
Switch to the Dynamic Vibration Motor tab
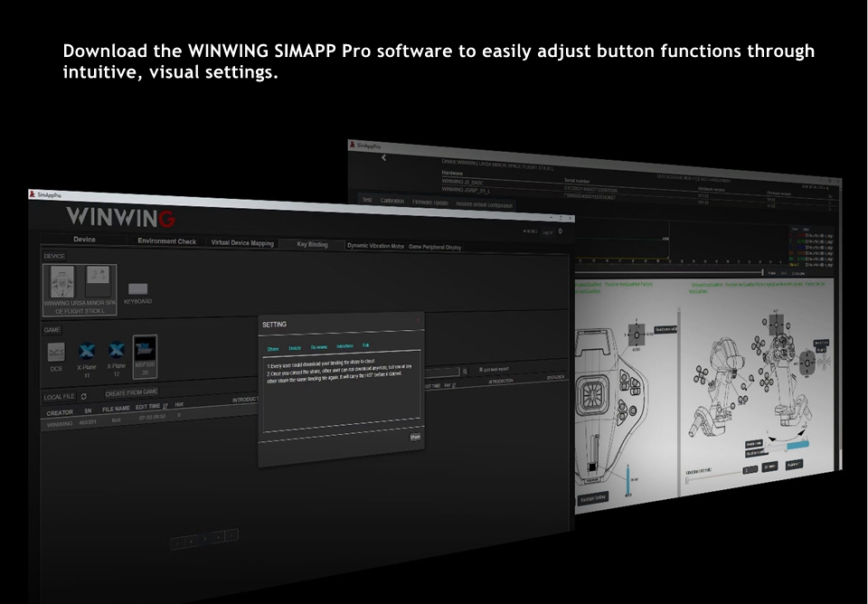click(375, 245)
